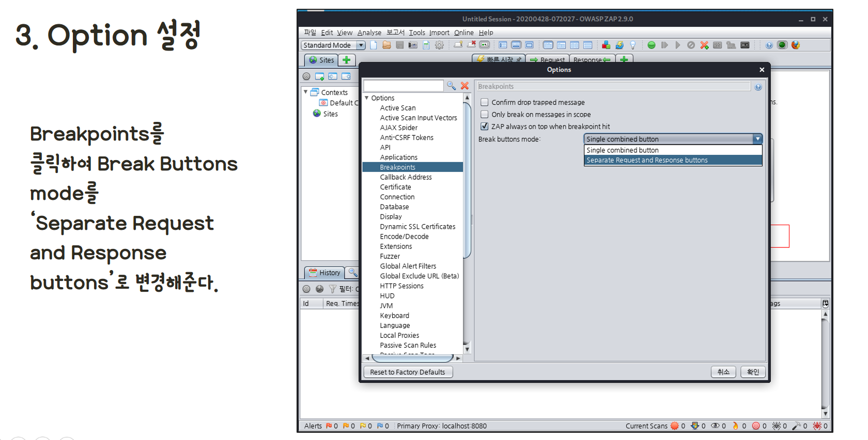Open the Tools menu

[x=417, y=33]
